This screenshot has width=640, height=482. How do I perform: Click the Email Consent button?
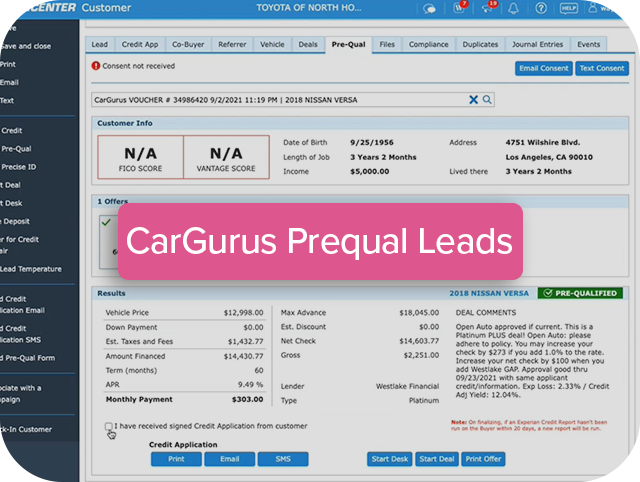(543, 68)
